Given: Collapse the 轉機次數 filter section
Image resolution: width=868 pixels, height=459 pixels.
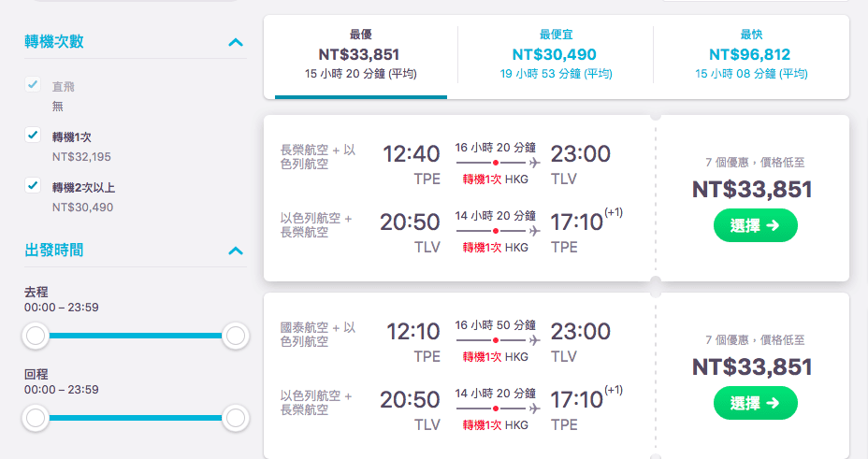Looking at the screenshot, I should click(x=236, y=42).
